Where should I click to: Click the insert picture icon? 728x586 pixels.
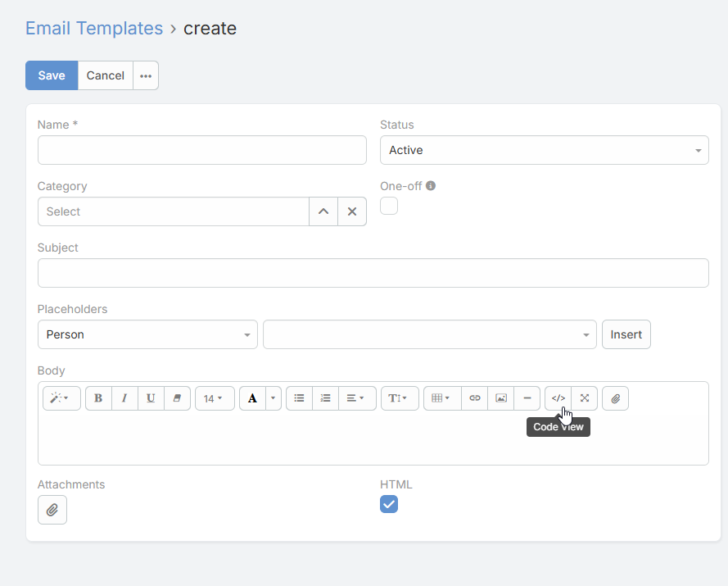pos(500,398)
